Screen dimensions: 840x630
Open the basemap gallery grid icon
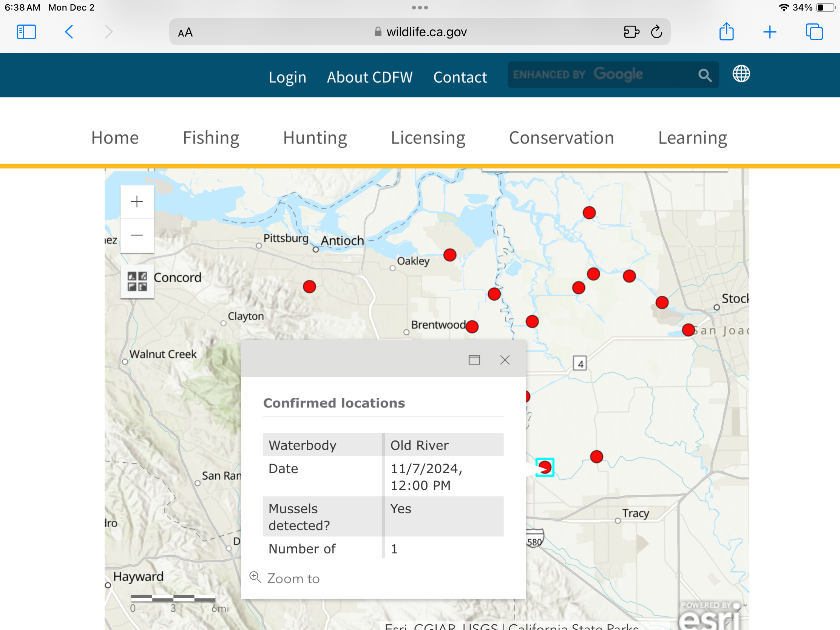point(137,281)
